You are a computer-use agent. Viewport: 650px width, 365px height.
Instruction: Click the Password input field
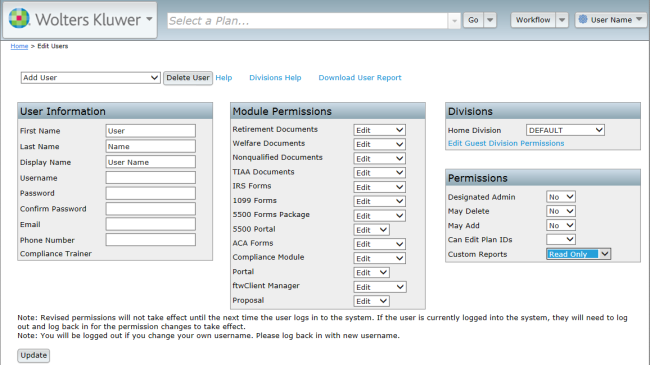coord(150,193)
